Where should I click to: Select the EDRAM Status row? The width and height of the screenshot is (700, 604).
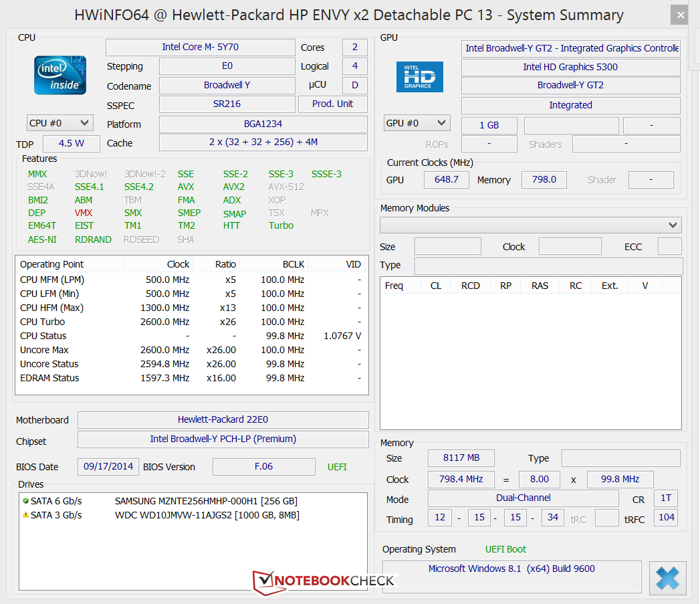(191, 378)
